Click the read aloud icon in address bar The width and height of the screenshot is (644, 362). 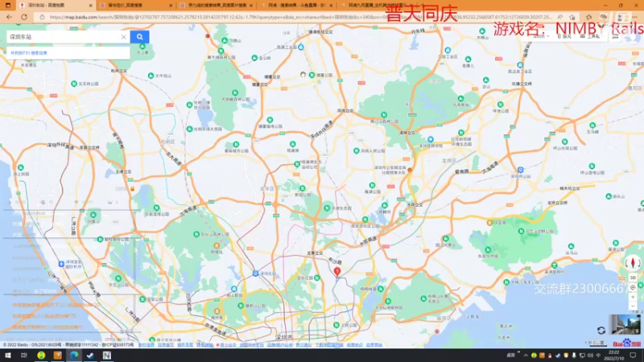(559, 17)
